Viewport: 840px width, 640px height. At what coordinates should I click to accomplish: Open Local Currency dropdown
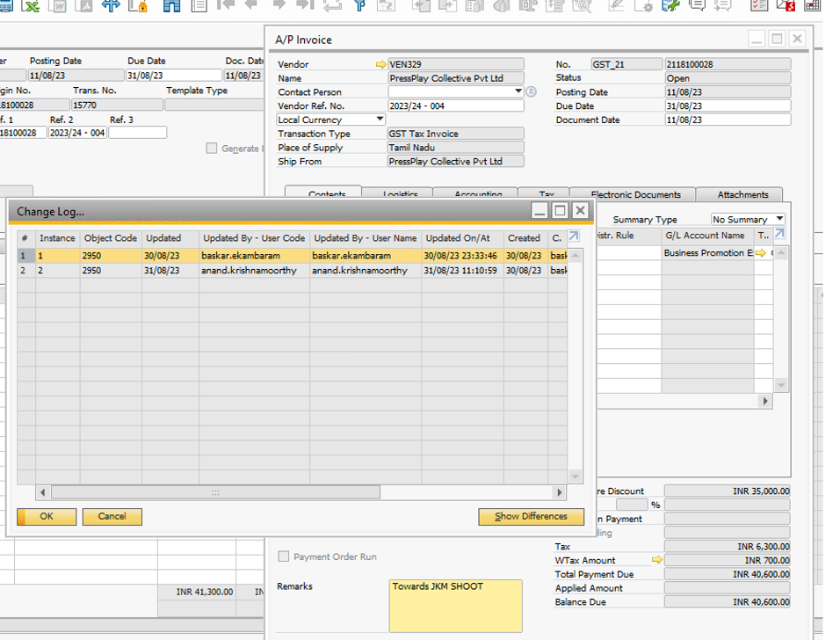point(380,119)
